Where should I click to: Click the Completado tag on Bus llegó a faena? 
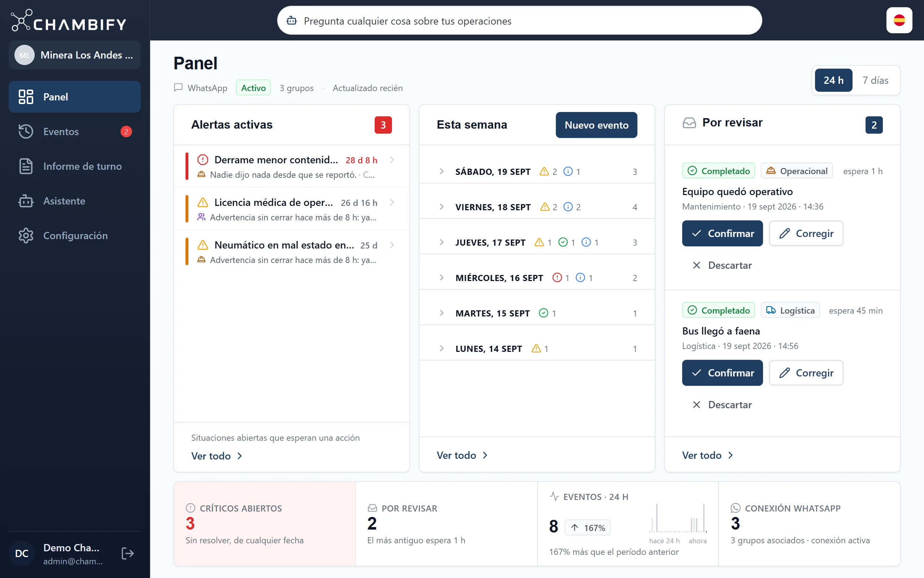pos(718,310)
